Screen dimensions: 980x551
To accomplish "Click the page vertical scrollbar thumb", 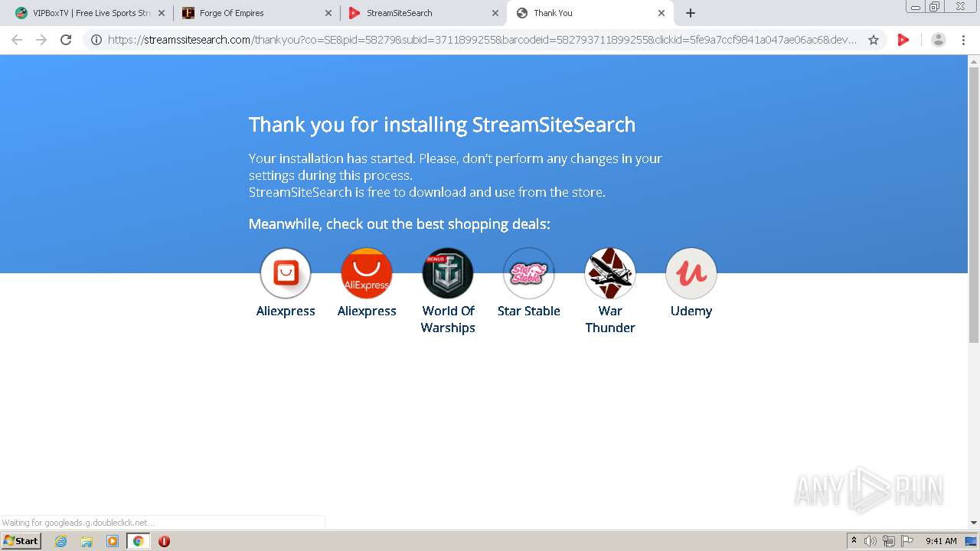I will click(x=974, y=205).
